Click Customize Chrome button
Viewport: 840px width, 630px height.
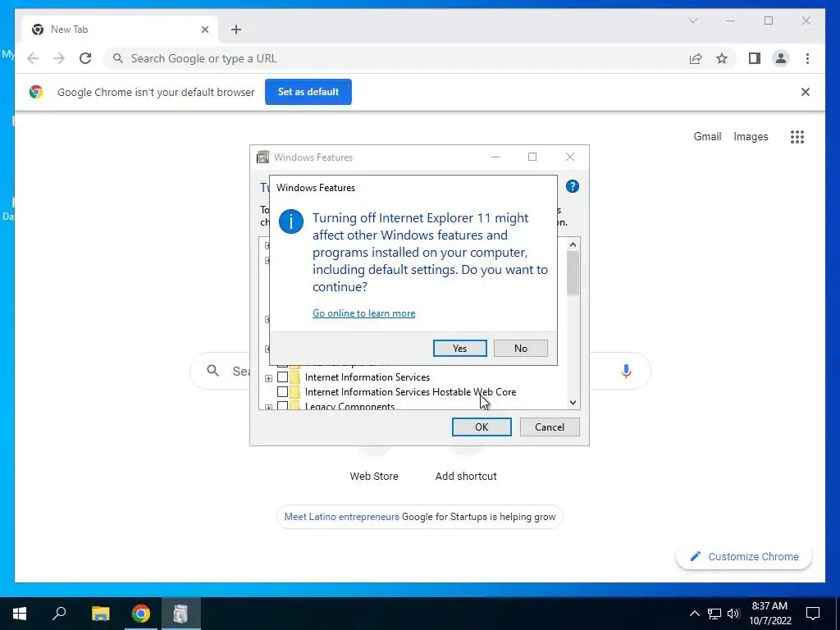point(744,557)
